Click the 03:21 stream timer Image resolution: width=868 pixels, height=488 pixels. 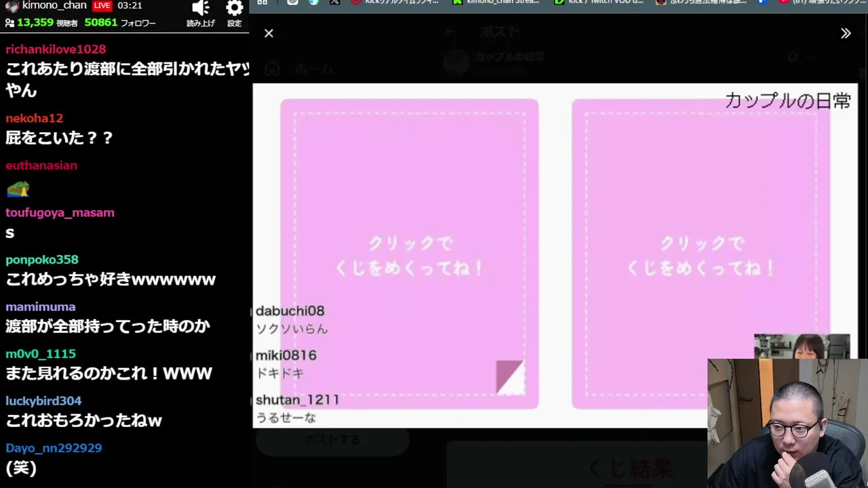(x=130, y=5)
